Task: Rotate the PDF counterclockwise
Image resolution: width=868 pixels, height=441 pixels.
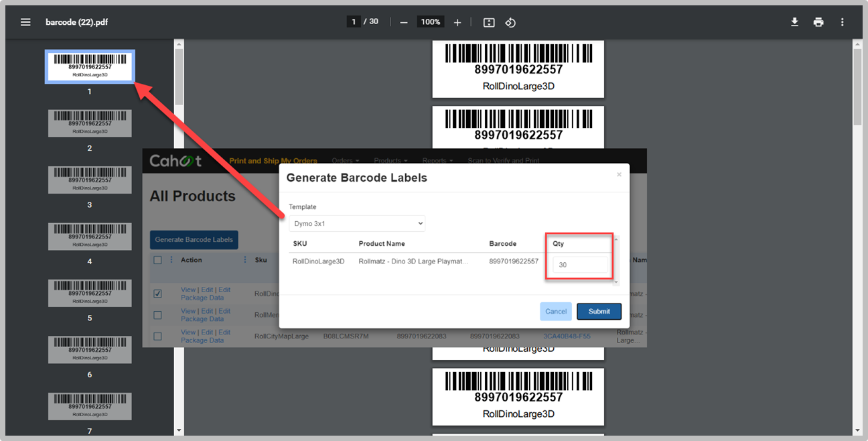Action: coord(510,22)
